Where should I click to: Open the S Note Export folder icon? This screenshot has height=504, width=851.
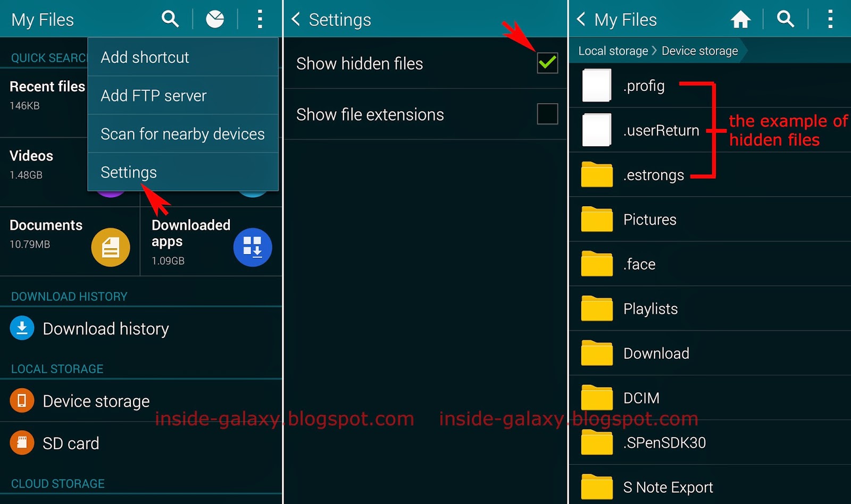597,487
